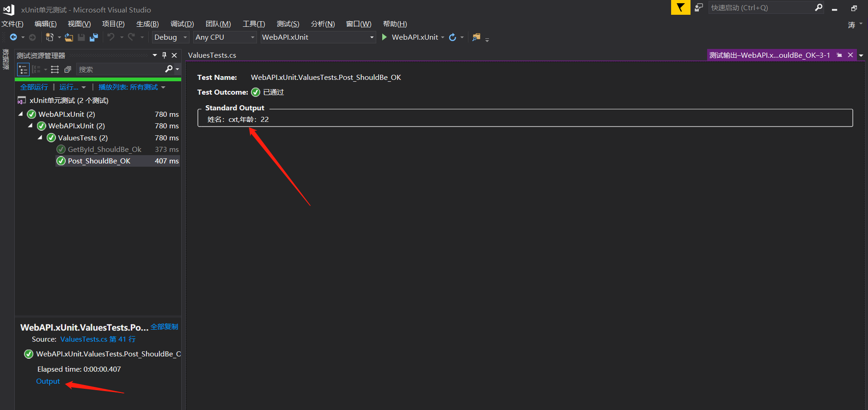Click the Save single-disk icon
868x410 pixels.
(81, 37)
